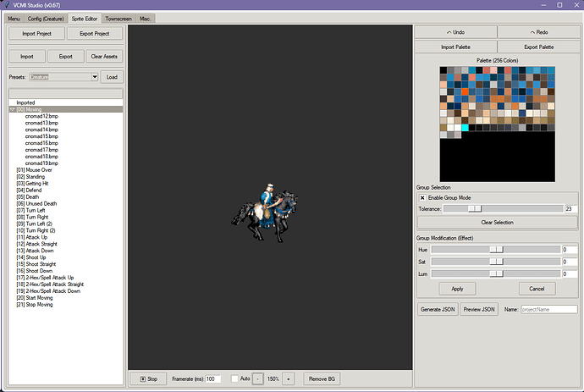Screen dimensions: 584x392
Task: Open the Presets dropdown
Action: pyautogui.click(x=95, y=77)
